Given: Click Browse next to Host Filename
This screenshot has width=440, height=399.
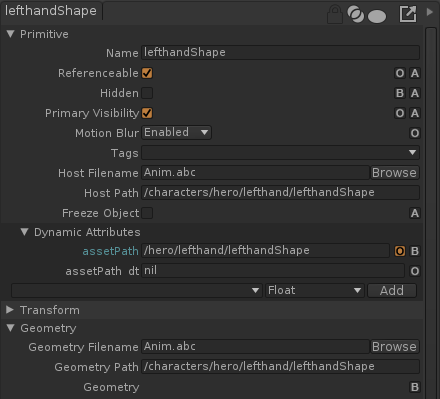Looking at the screenshot, I should coord(394,173).
